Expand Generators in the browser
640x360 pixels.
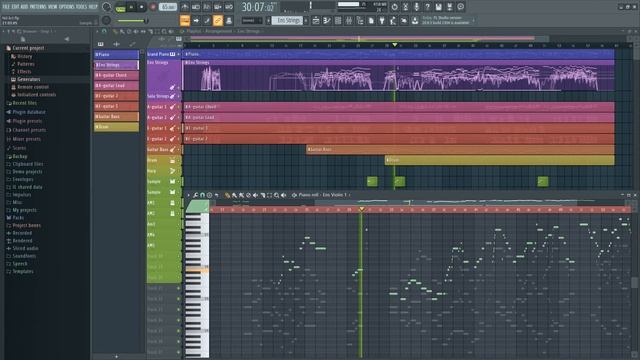pos(28,79)
